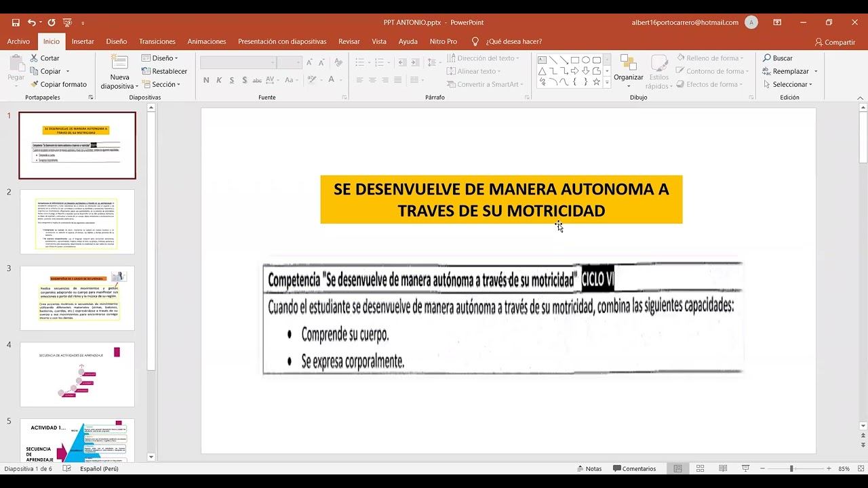This screenshot has width=868, height=488.
Task: Click Copiar formato paintbrush
Action: (58, 84)
